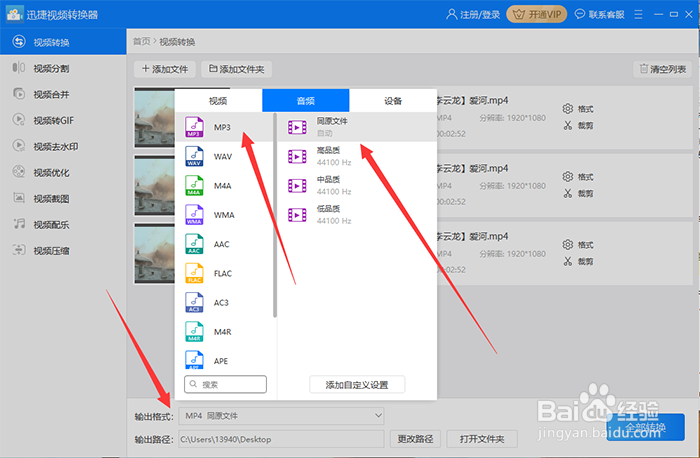
Task: Open the 视频压缩 sidebar item
Action: (x=63, y=250)
